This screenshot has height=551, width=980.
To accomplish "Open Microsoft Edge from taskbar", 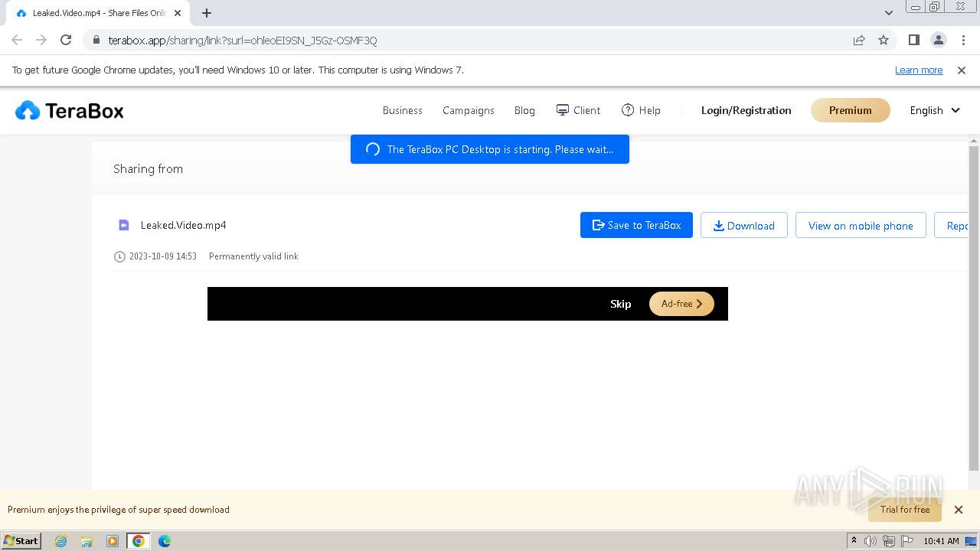I will pyautogui.click(x=165, y=541).
